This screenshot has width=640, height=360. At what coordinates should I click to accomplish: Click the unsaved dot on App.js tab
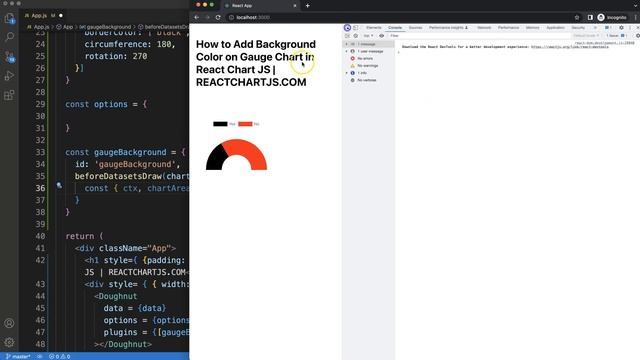[61, 16]
